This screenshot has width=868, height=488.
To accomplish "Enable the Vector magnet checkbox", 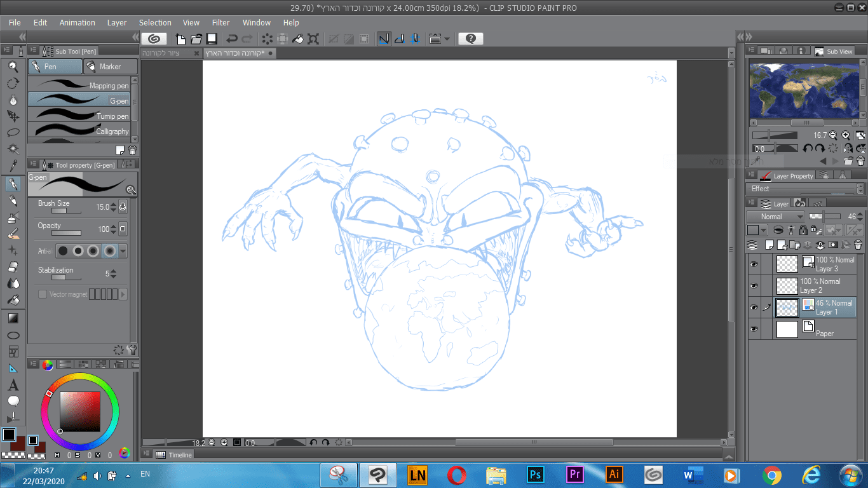I will point(43,294).
